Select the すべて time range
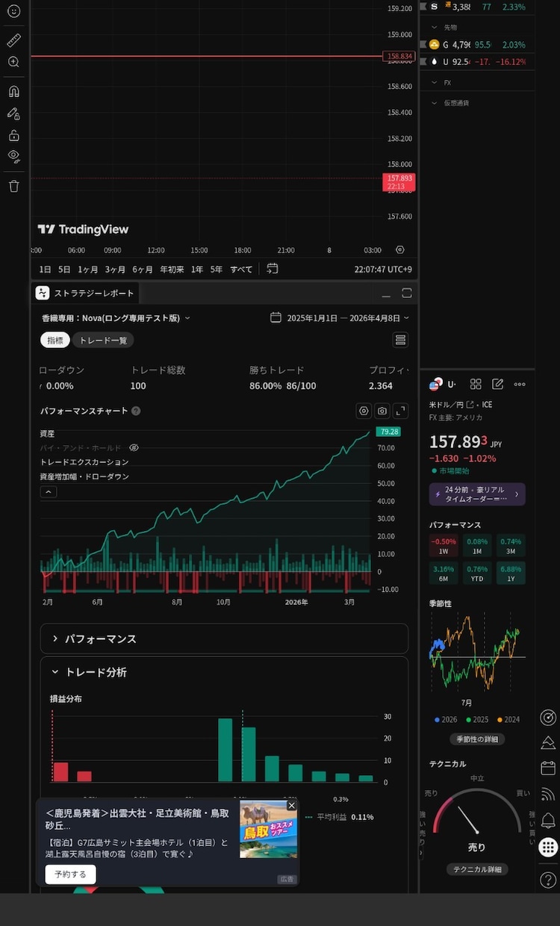Image resolution: width=560 pixels, height=926 pixels. [241, 269]
